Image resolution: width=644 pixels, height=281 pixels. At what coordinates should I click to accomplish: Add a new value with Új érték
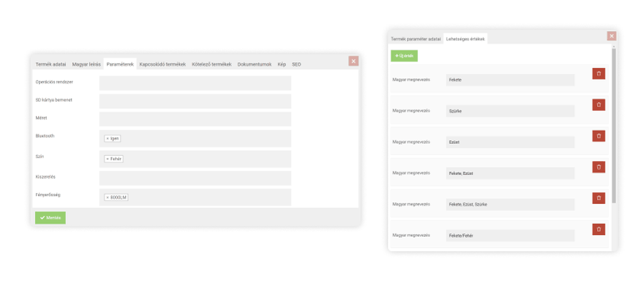click(x=404, y=55)
